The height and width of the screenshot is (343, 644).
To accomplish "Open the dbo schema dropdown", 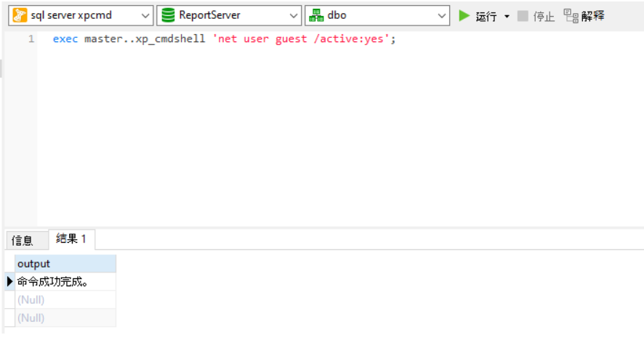I will pos(441,16).
